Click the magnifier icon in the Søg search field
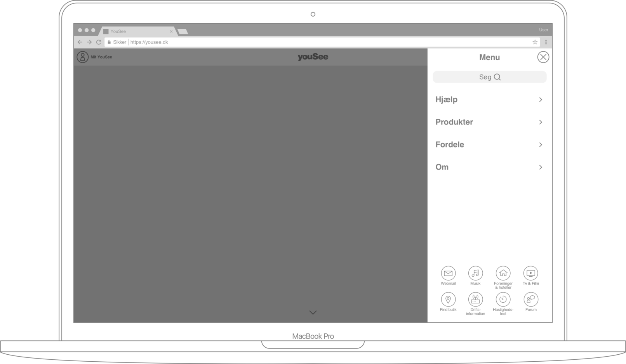Image resolution: width=626 pixels, height=364 pixels. point(497,77)
